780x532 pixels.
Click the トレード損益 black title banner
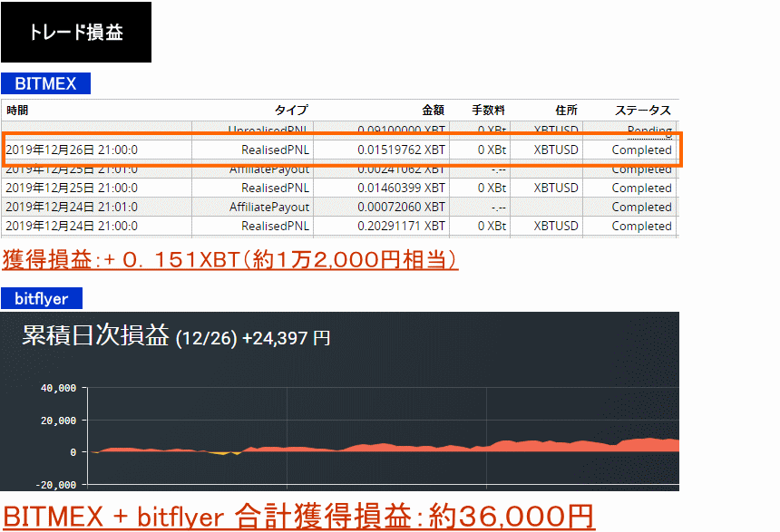coord(76,33)
